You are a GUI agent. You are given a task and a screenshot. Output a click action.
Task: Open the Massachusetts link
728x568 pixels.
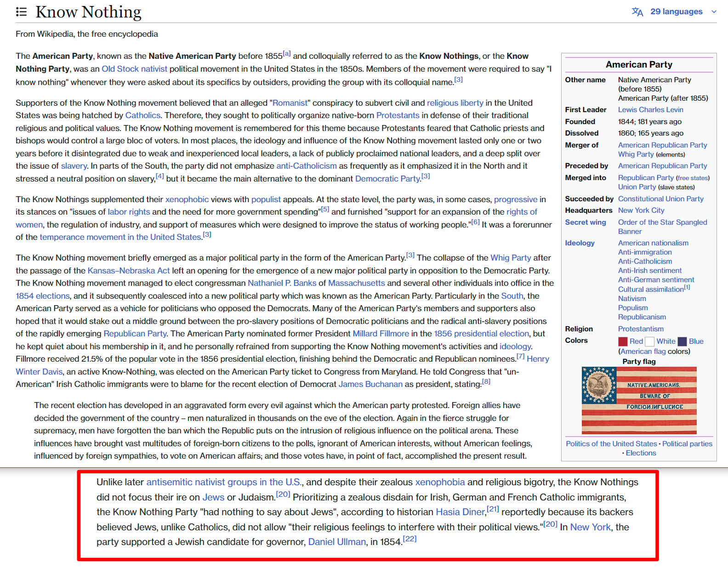point(357,283)
